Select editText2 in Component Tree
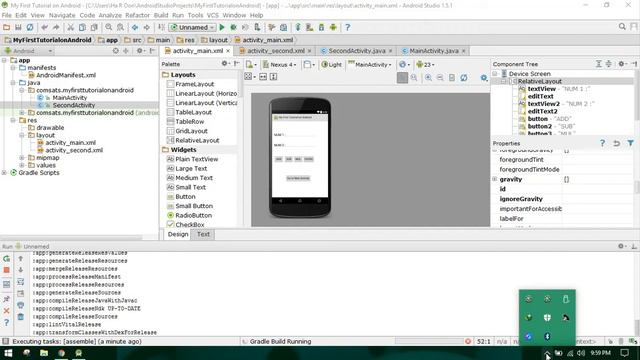 click(x=542, y=111)
